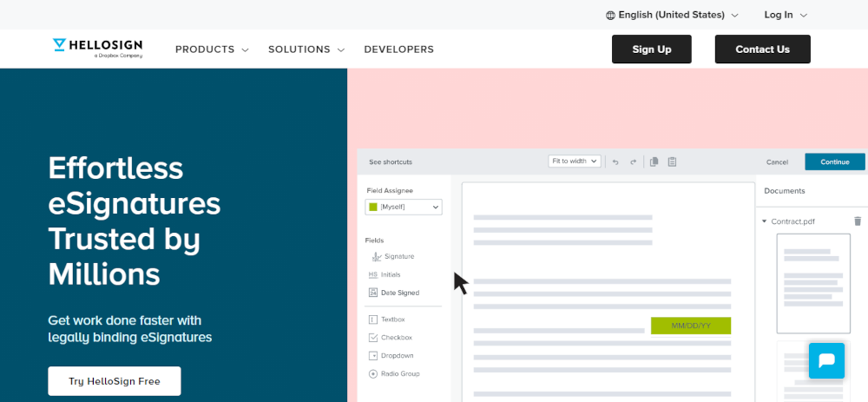Click the Continue button in editor
This screenshot has height=402, width=868.
[x=835, y=161]
